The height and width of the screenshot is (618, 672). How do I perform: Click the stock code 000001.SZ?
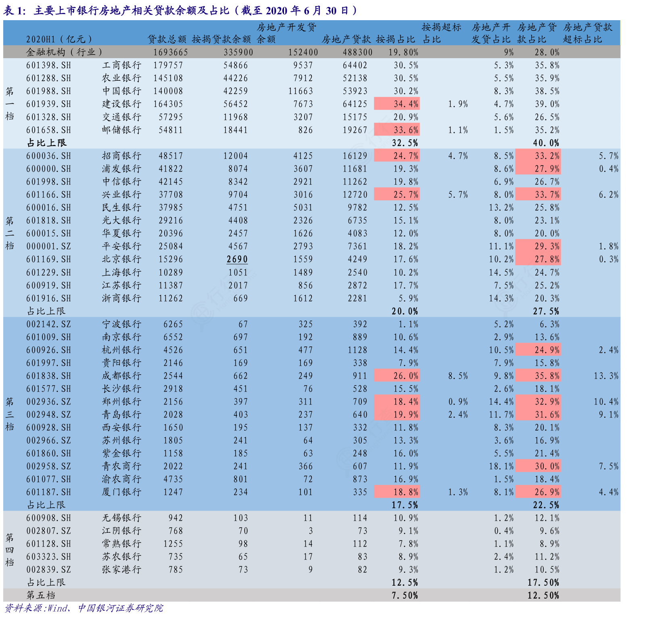point(49,246)
